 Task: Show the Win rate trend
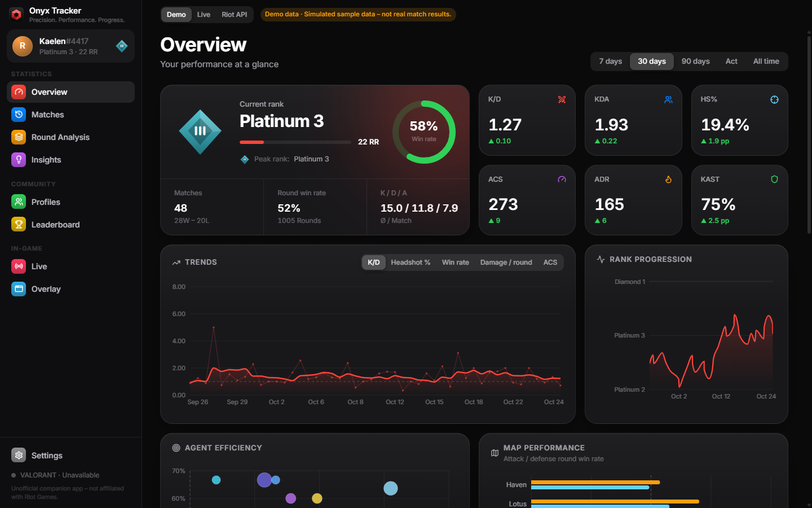point(455,262)
